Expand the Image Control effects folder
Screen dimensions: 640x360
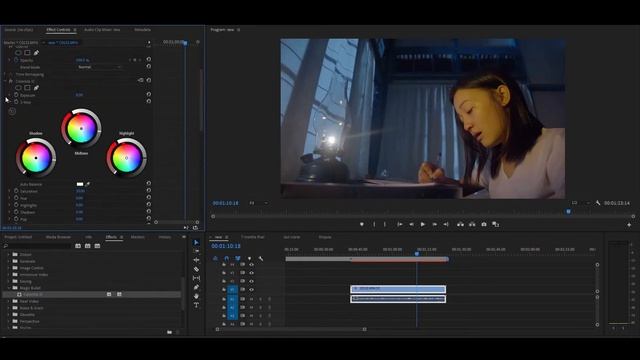pyautogui.click(x=9, y=268)
